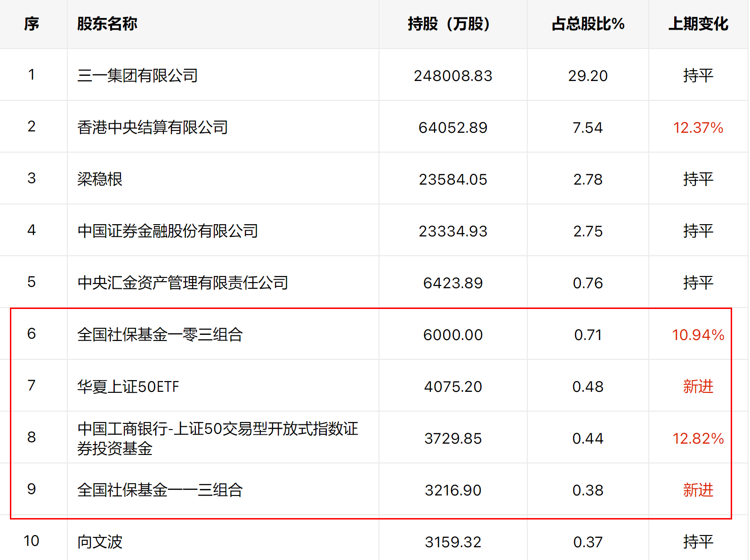Click share ratio 29.20
The width and height of the screenshot is (750, 560).
point(588,76)
